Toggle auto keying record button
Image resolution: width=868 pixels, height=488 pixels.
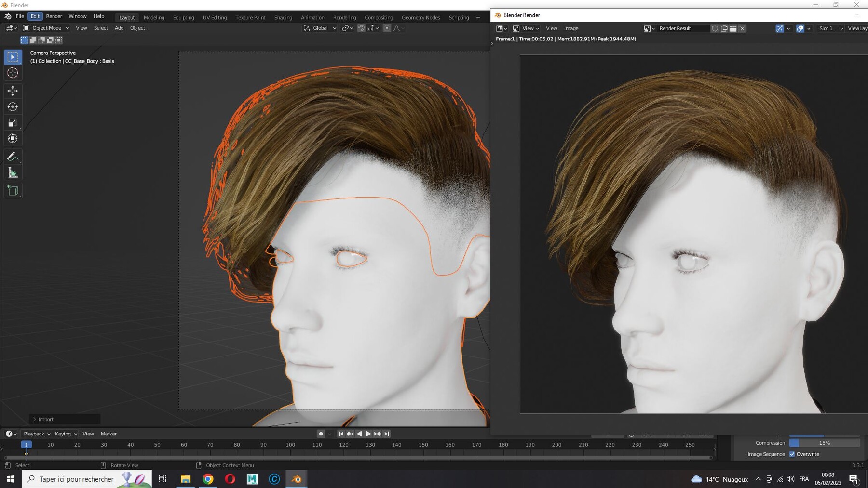click(321, 434)
